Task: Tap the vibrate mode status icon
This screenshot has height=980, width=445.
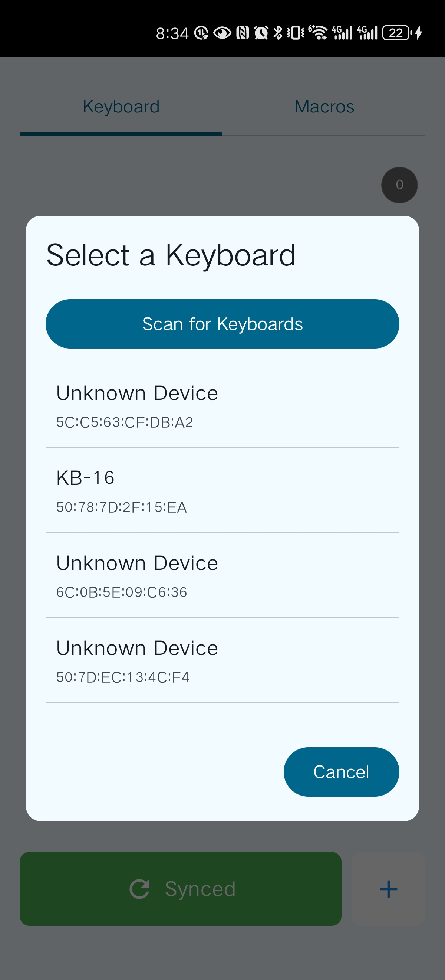Action: [x=296, y=33]
